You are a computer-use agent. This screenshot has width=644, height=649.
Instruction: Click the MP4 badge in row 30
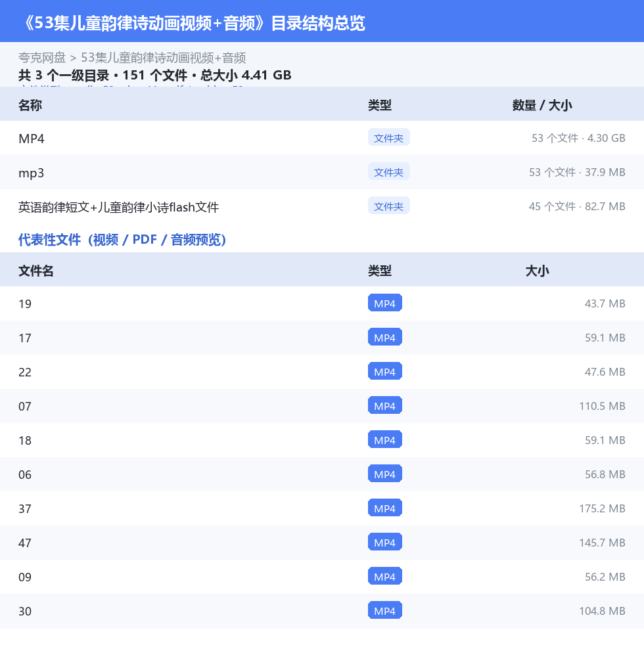pyautogui.click(x=384, y=611)
